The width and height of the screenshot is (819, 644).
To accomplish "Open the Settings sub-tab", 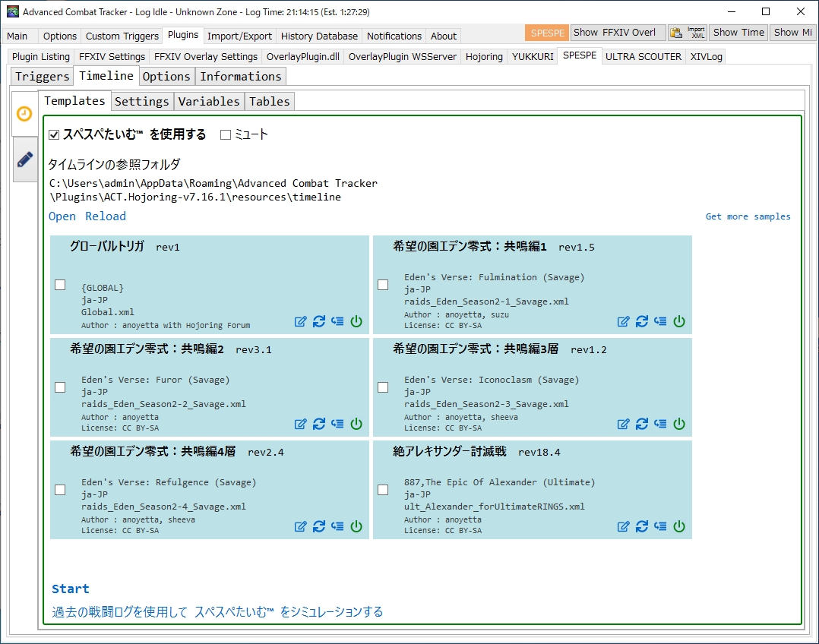I will coord(141,101).
